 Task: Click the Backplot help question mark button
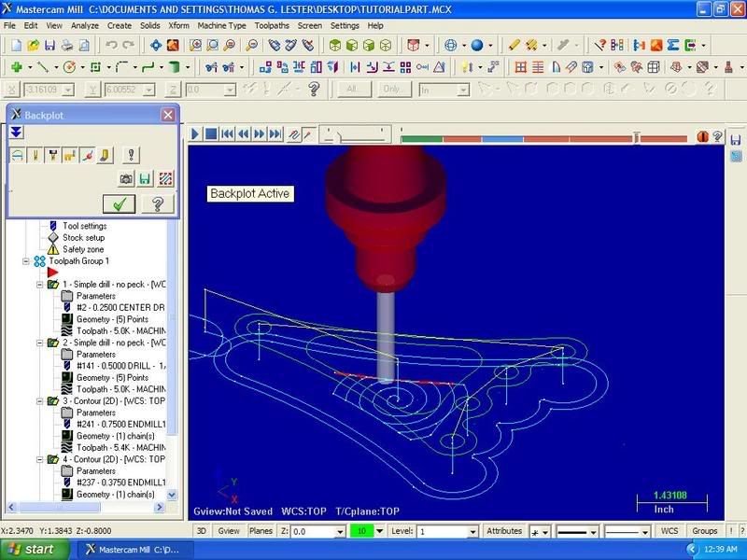158,204
